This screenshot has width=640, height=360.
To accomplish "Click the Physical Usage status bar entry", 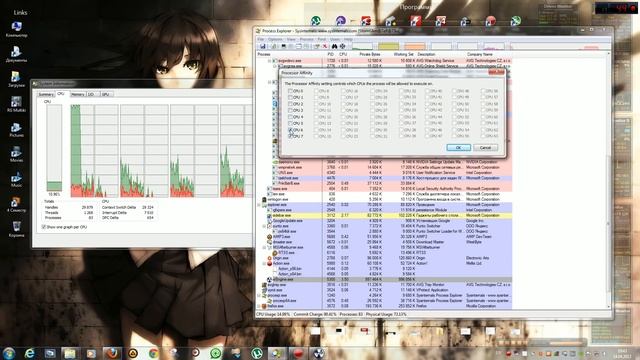I will pos(386,315).
